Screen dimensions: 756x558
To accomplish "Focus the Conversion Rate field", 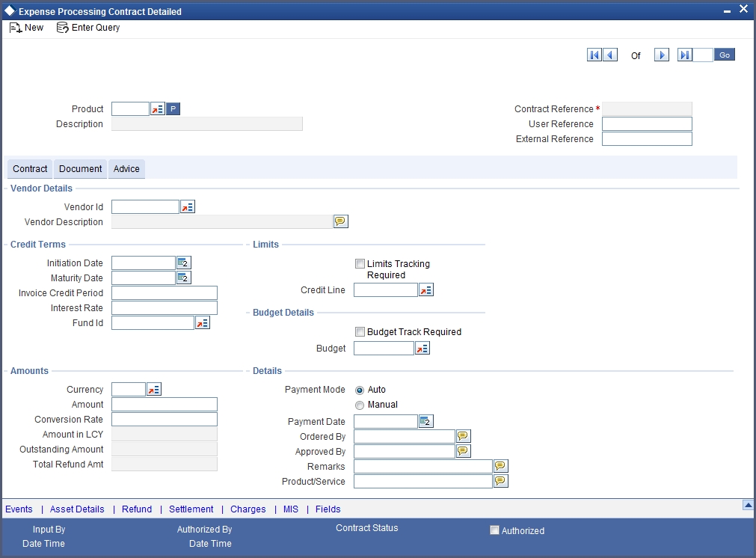I will [x=165, y=419].
